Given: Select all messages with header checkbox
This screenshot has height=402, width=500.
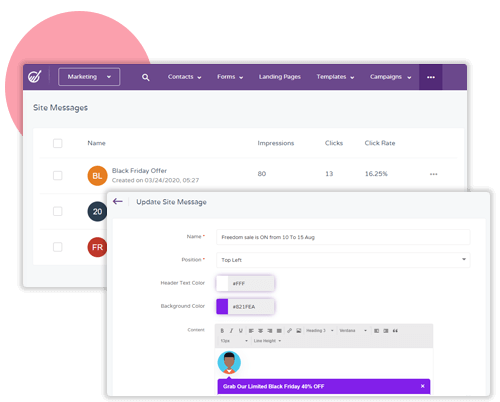Looking at the screenshot, I should point(58,143).
